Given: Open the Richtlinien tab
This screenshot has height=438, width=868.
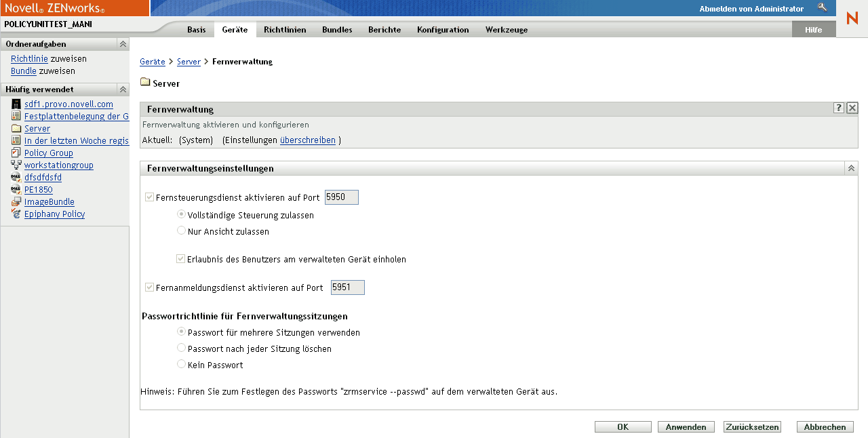Looking at the screenshot, I should click(x=285, y=30).
